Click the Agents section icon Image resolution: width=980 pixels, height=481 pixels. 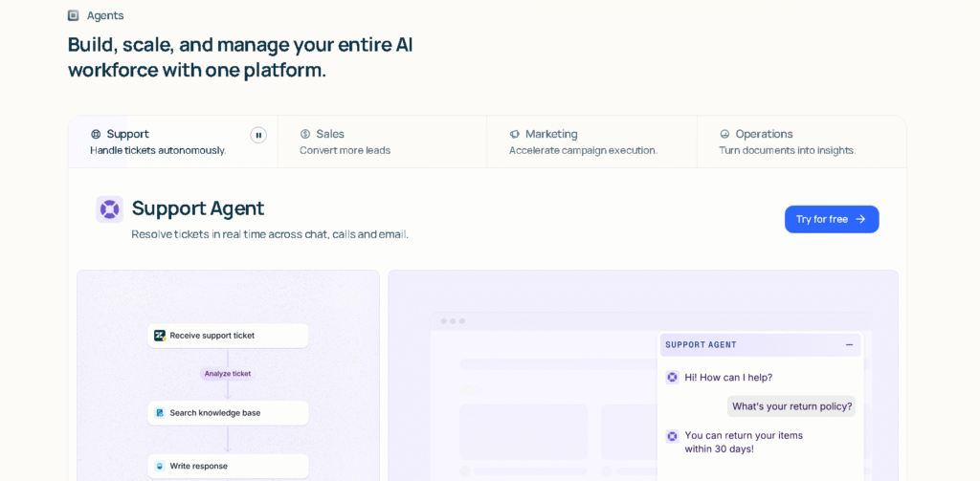tap(74, 15)
